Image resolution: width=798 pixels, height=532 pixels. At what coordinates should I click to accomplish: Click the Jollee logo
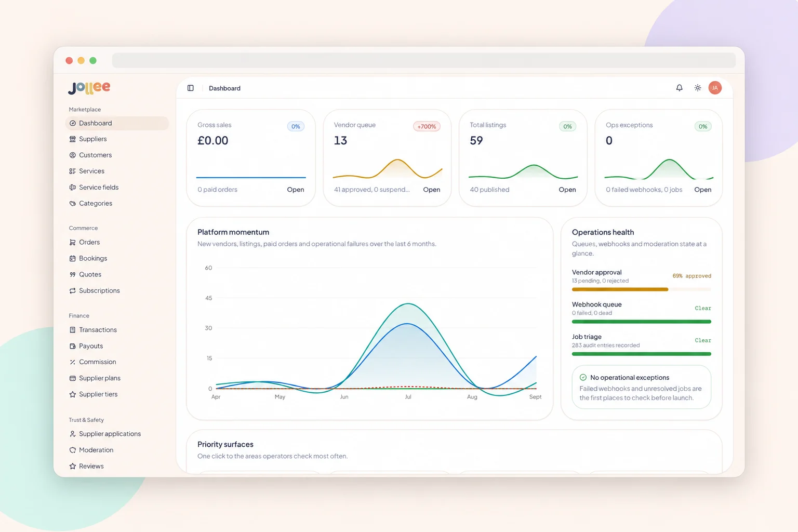coord(89,88)
